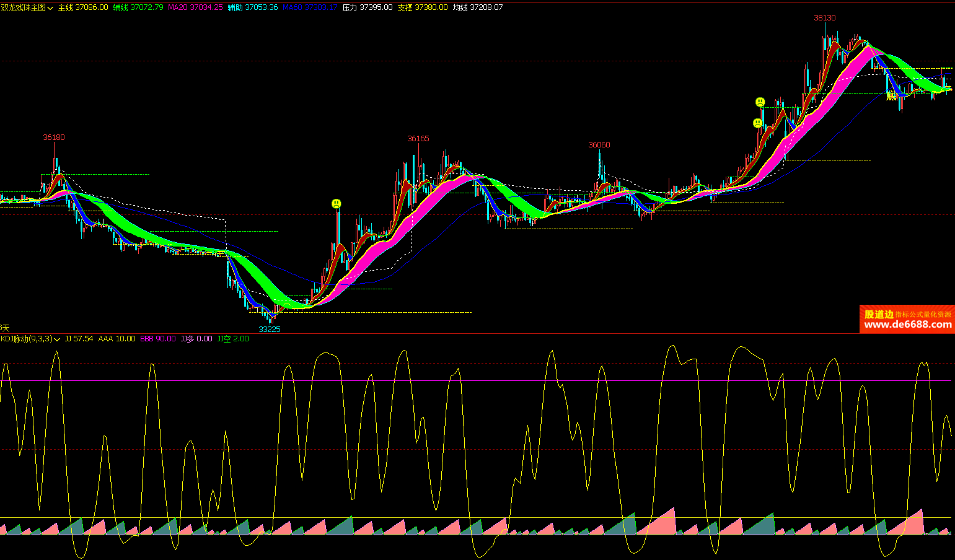
Task: Select the 33225 low price label
Action: 269,329
